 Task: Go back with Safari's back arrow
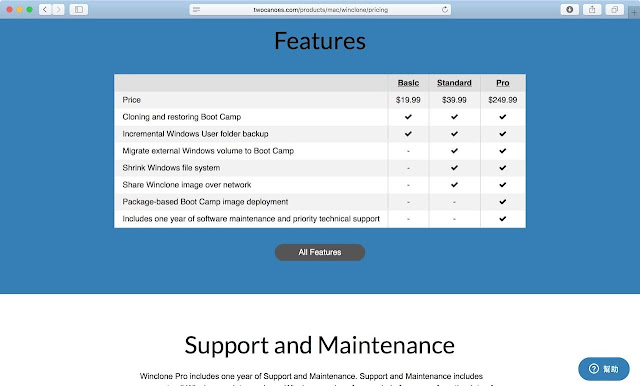tap(45, 9)
